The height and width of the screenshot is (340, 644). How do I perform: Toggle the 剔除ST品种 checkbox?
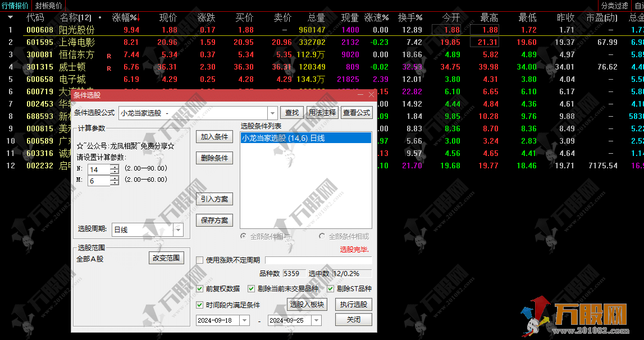[330, 289]
